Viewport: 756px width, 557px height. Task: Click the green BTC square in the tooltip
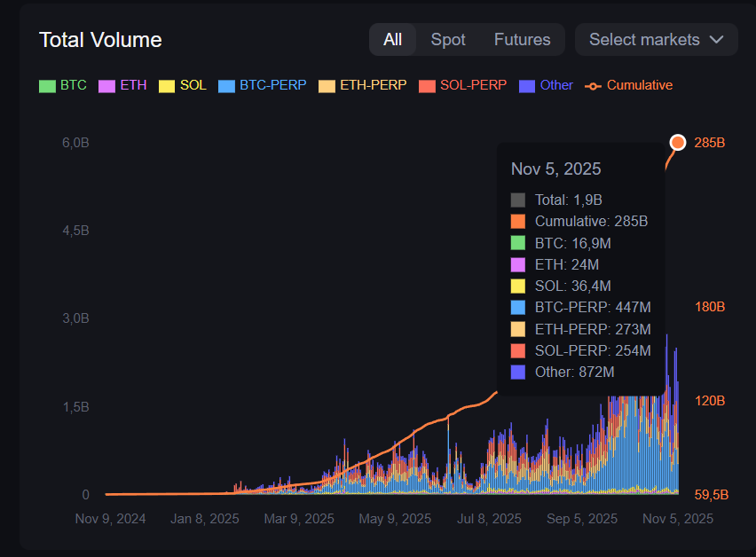[x=517, y=243]
